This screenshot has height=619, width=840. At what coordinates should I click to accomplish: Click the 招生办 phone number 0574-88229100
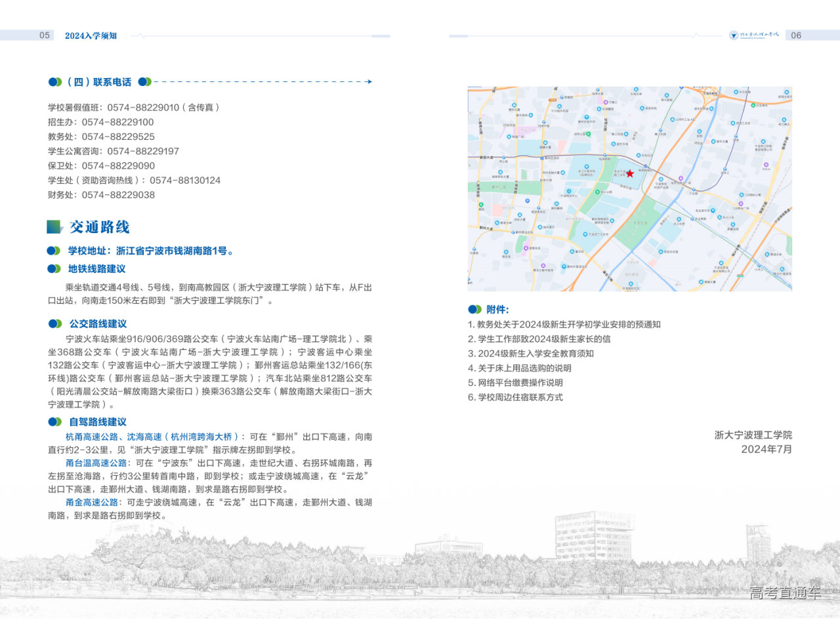pyautogui.click(x=118, y=122)
